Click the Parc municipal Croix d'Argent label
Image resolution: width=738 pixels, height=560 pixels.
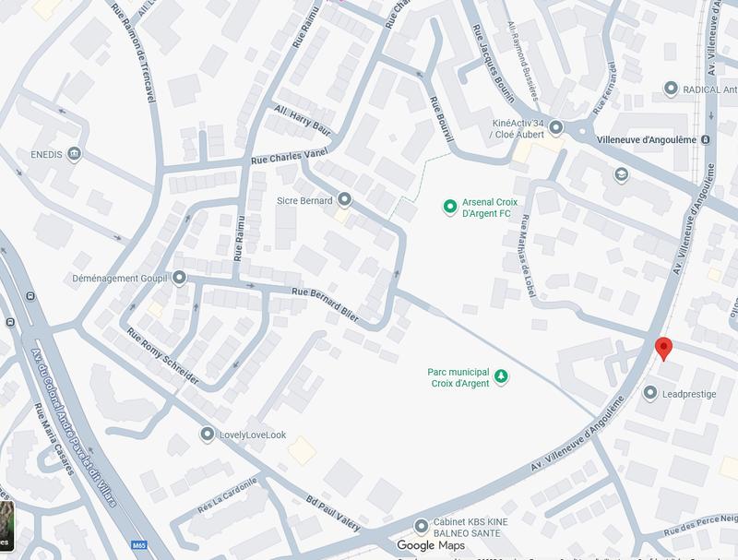458,377
